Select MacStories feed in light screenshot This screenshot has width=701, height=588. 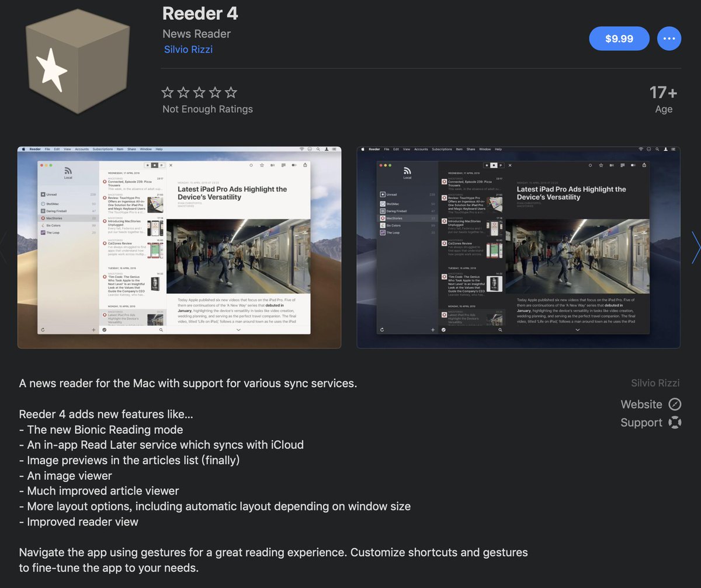[68, 218]
